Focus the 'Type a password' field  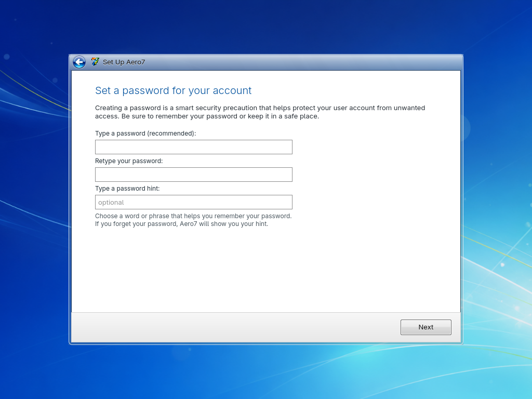pyautogui.click(x=193, y=147)
